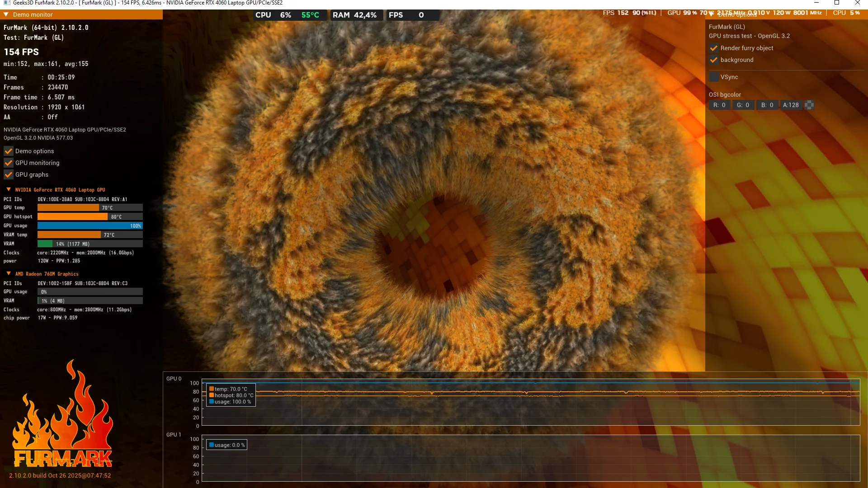
Task: Toggle the GPU graphs checkbox off
Action: (9, 174)
